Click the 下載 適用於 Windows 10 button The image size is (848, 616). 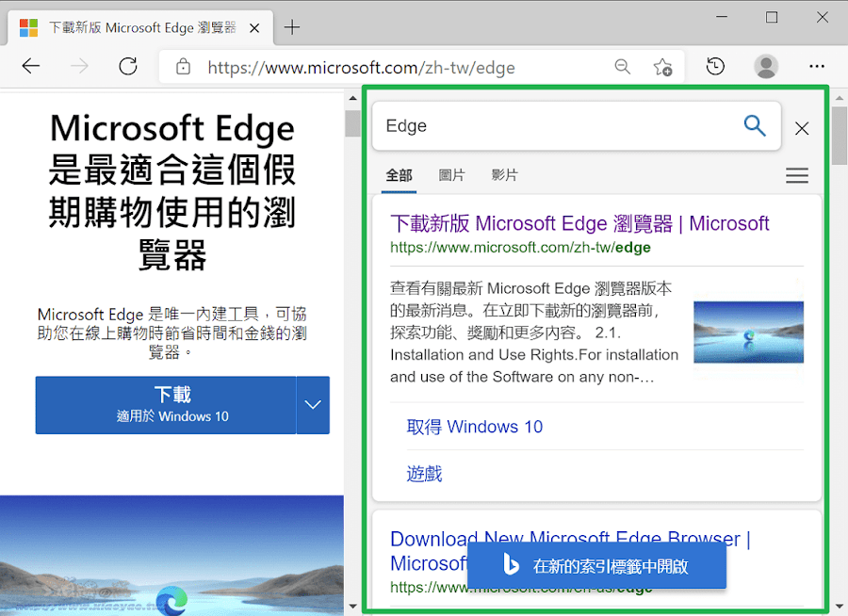[166, 405]
